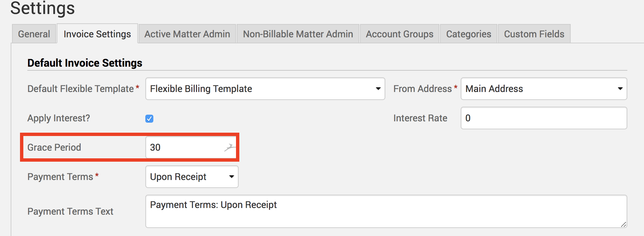Image resolution: width=644 pixels, height=236 pixels.
Task: Click the arrow icon inside Grace Period field
Action: coord(229,147)
